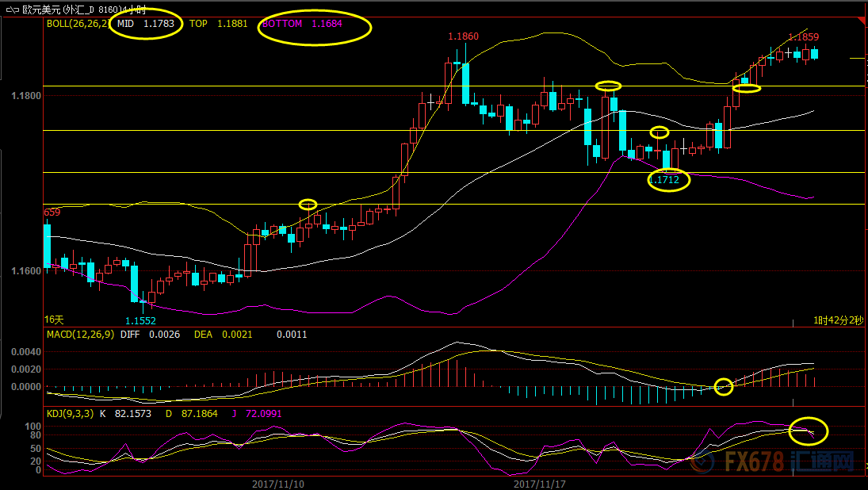868x490 pixels.
Task: Click the 1.1859 recent high label
Action: pyautogui.click(x=803, y=37)
